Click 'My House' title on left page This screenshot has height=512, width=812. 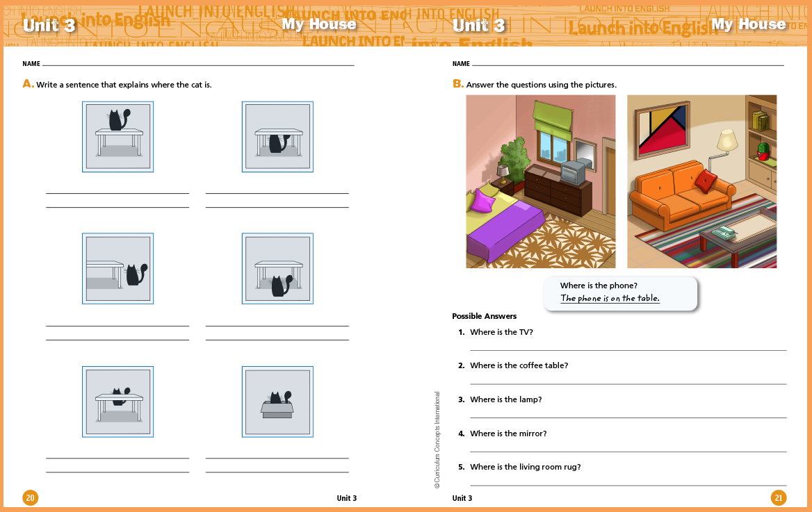(x=319, y=24)
